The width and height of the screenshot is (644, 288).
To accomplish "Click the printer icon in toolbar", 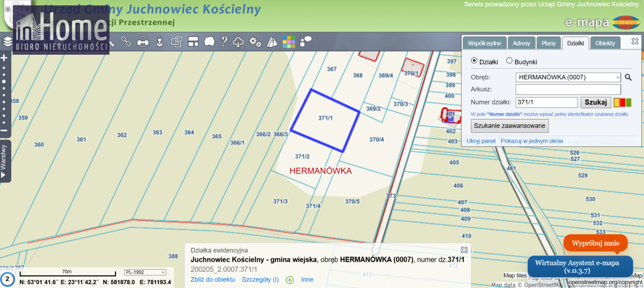I will [143, 42].
